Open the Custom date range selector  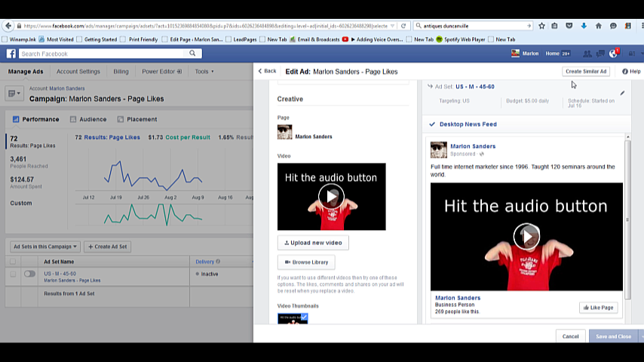[x=21, y=203]
